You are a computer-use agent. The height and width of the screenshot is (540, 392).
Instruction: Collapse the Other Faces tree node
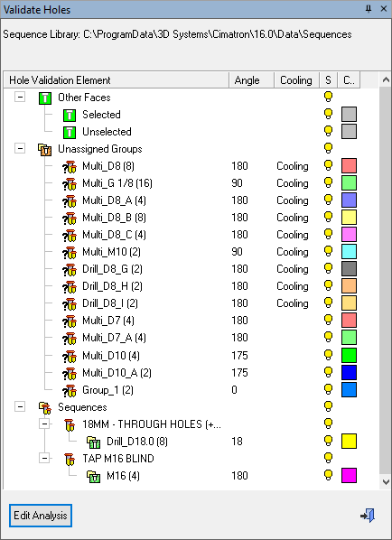click(x=20, y=98)
